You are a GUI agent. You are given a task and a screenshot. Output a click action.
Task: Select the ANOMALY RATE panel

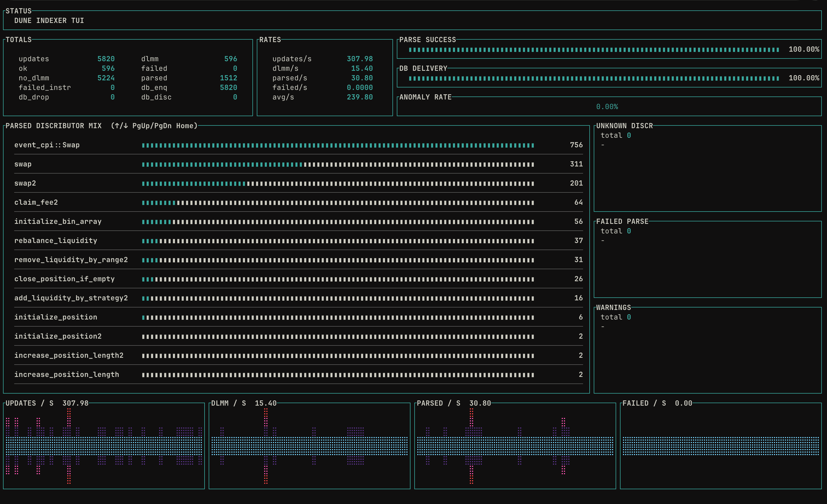(x=607, y=107)
